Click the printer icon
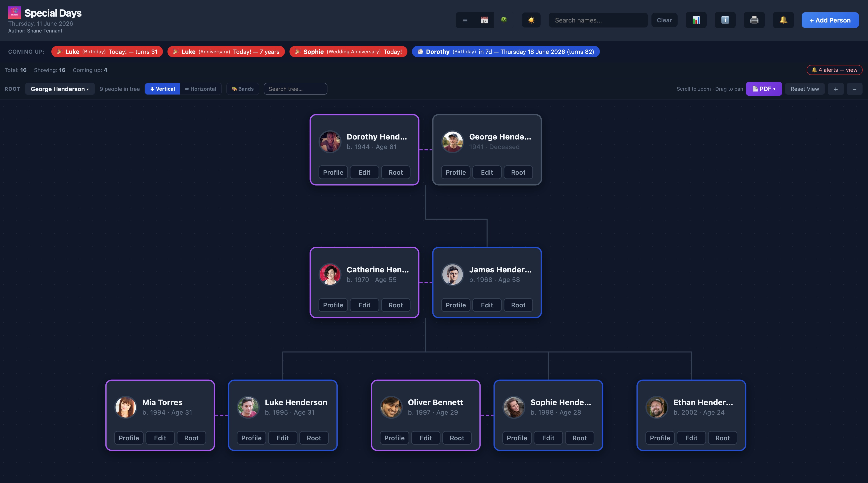This screenshot has height=483, width=868. click(x=754, y=20)
